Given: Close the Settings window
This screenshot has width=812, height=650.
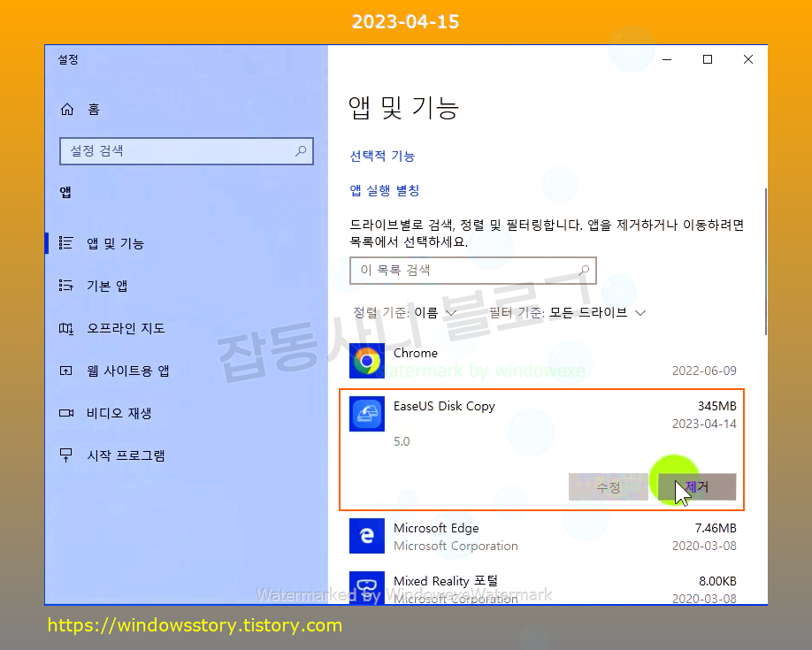Looking at the screenshot, I should [x=747, y=59].
